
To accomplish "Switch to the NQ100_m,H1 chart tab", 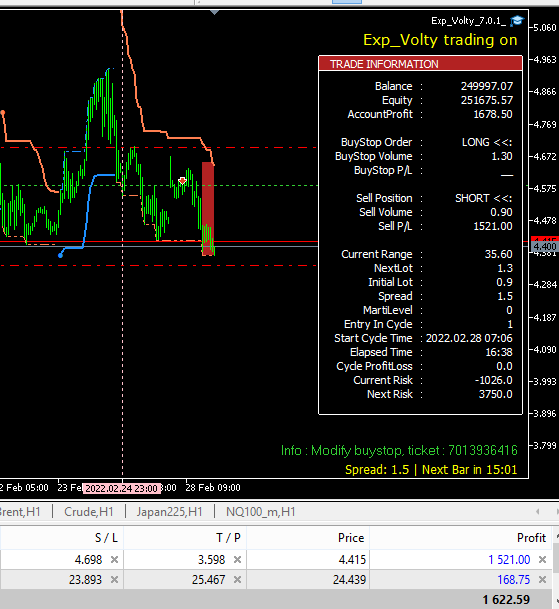I will pos(261,512).
